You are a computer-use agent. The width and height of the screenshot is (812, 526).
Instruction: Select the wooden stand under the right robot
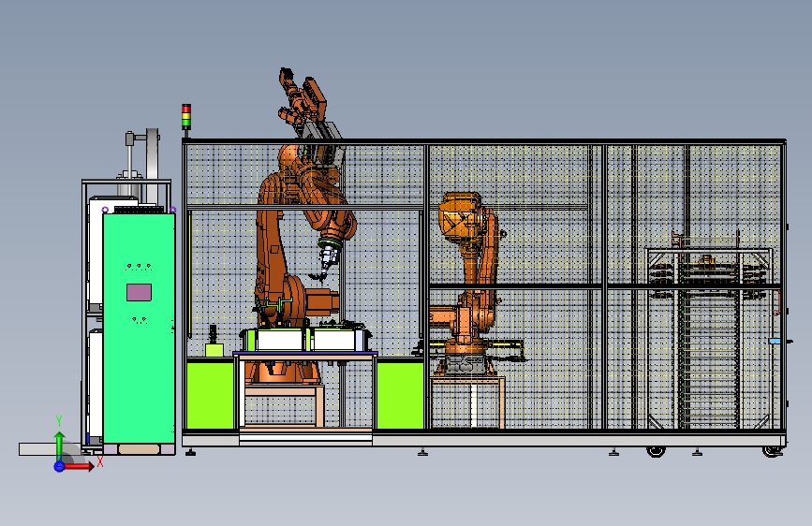tap(467, 402)
